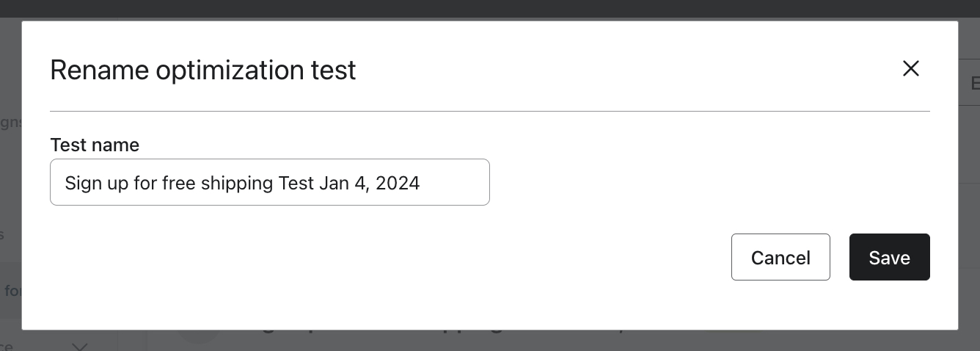
Task: Click the word "Test" inside the input text
Action: 296,183
